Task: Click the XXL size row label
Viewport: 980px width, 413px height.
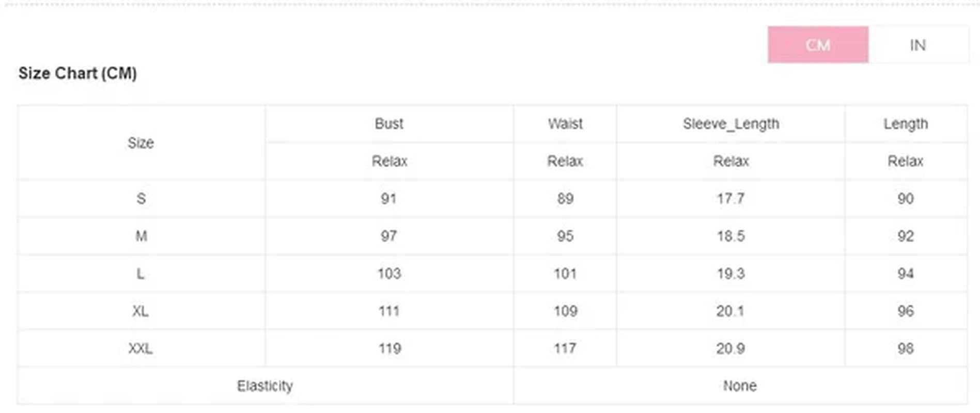Action: coord(141,348)
